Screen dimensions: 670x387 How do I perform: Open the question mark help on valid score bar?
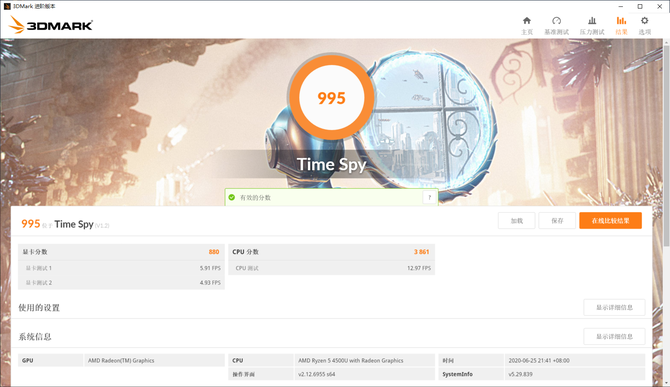pos(429,197)
